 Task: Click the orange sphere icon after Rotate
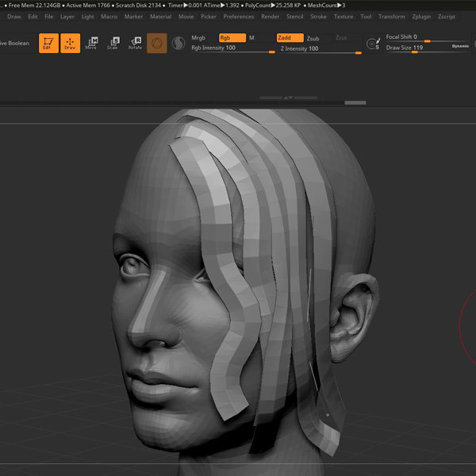point(157,44)
